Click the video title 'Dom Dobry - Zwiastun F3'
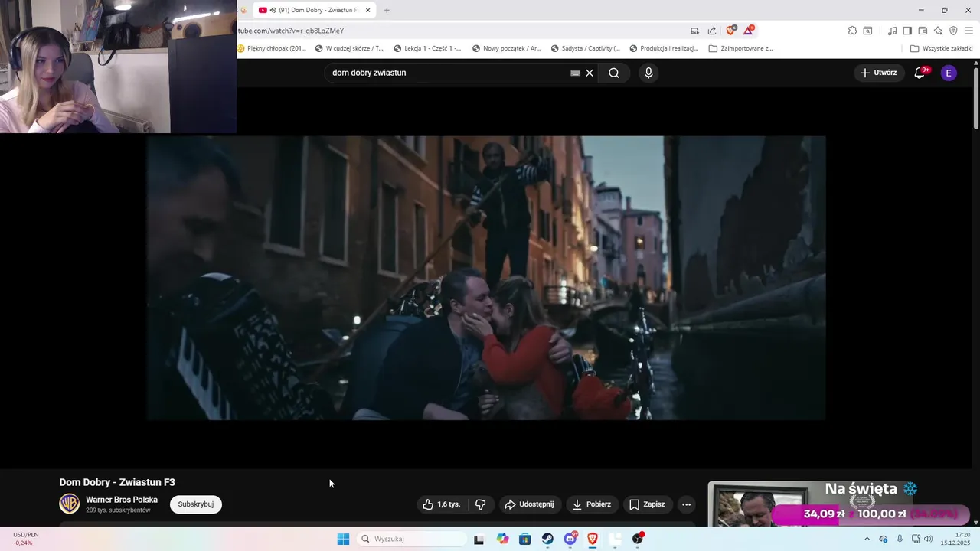980x551 pixels. [x=117, y=482]
